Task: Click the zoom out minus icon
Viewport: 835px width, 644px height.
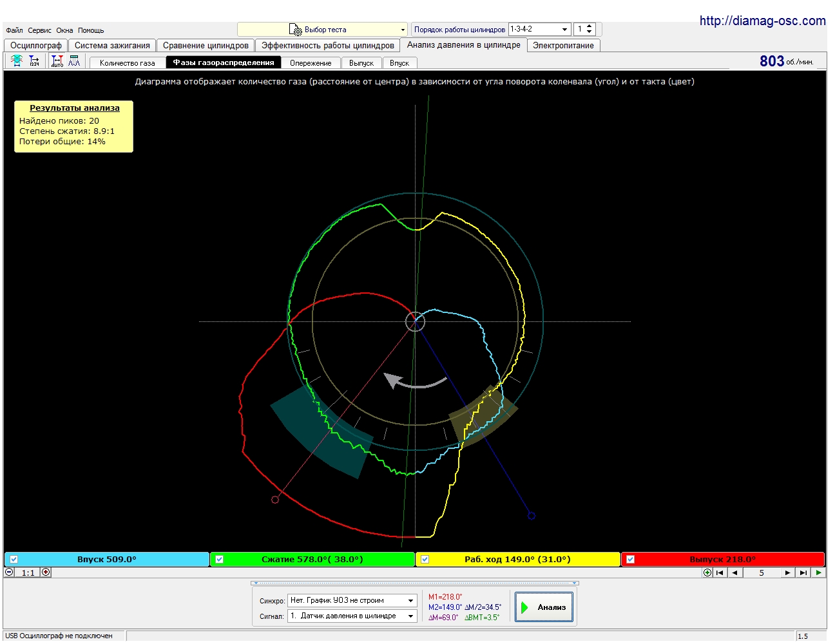Action: pos(9,572)
